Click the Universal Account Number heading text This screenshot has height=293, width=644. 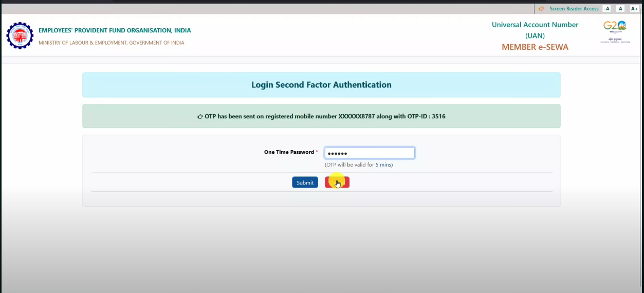click(x=535, y=25)
